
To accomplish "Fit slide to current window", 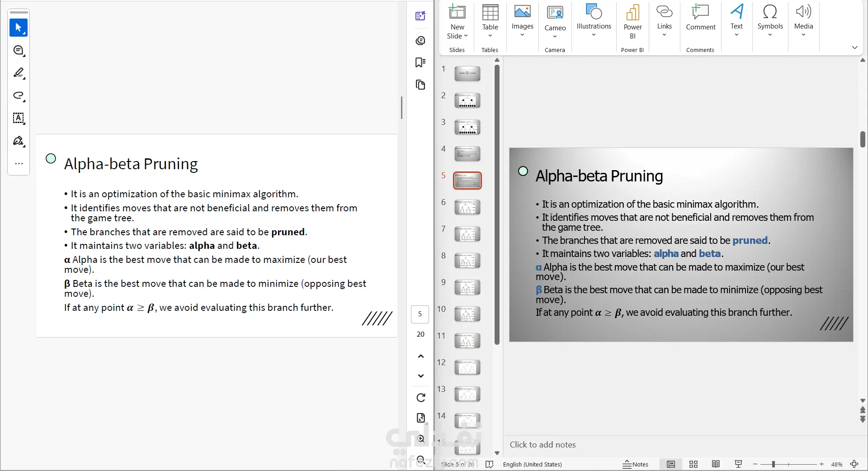I will pyautogui.click(x=854, y=464).
